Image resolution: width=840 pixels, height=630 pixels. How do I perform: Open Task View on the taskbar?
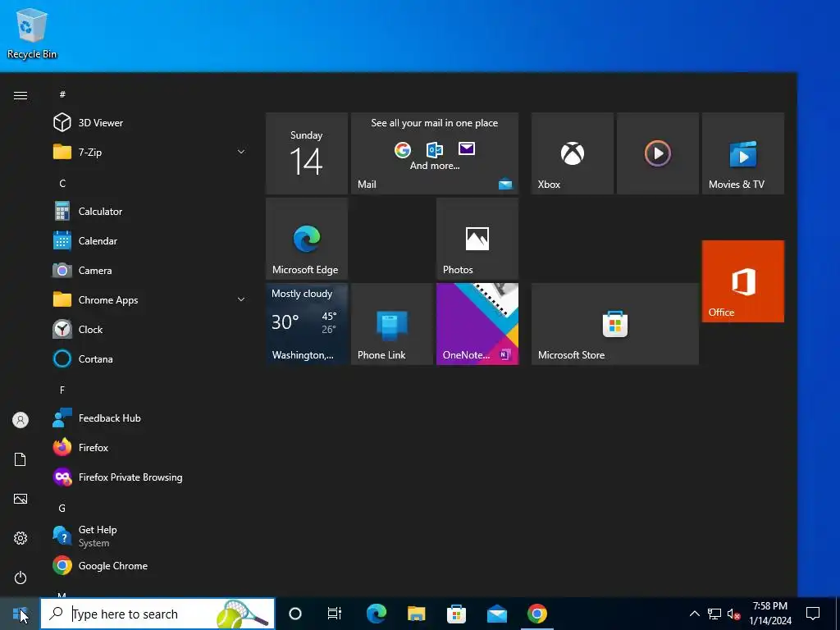pos(335,614)
